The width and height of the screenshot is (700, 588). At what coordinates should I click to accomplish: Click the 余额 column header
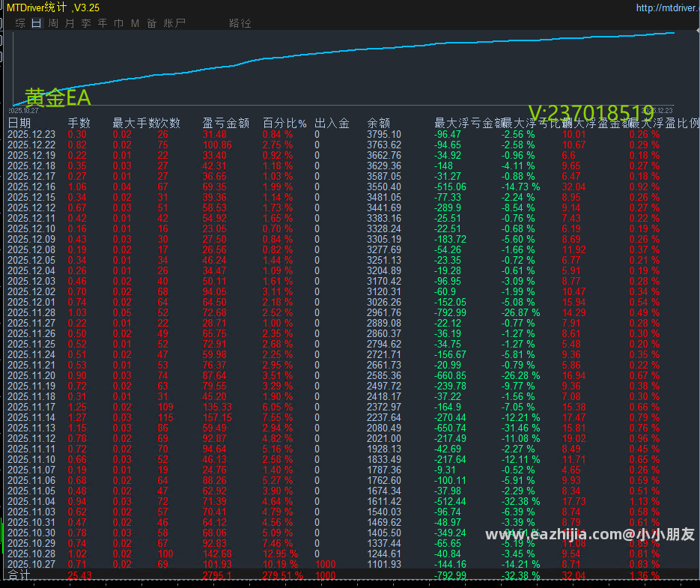coord(379,123)
